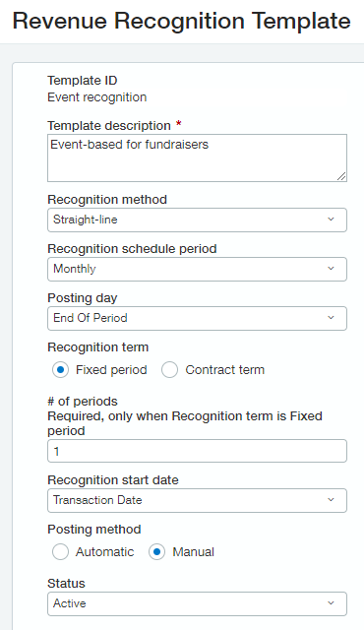
Task: Click the # of periods input field
Action: (x=197, y=451)
